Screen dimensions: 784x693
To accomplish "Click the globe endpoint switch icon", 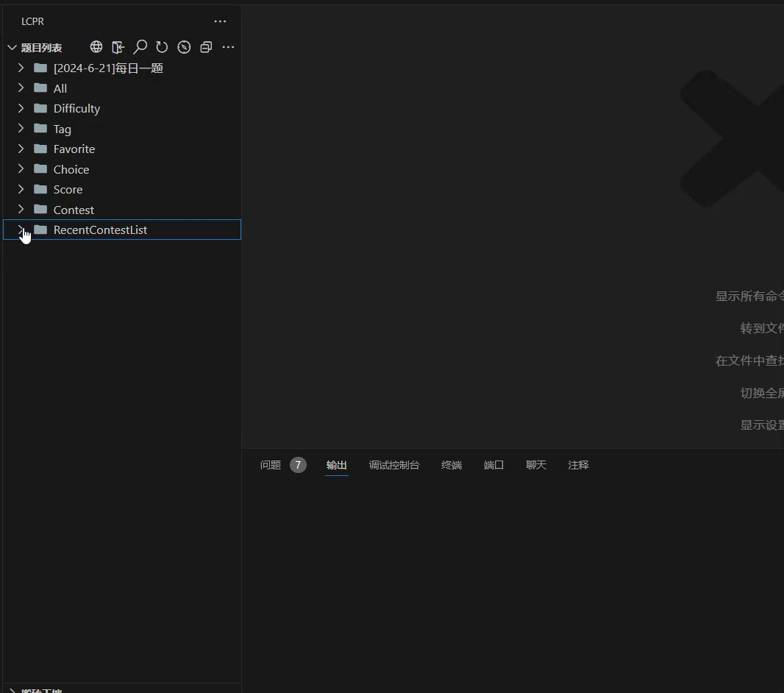I will click(96, 47).
